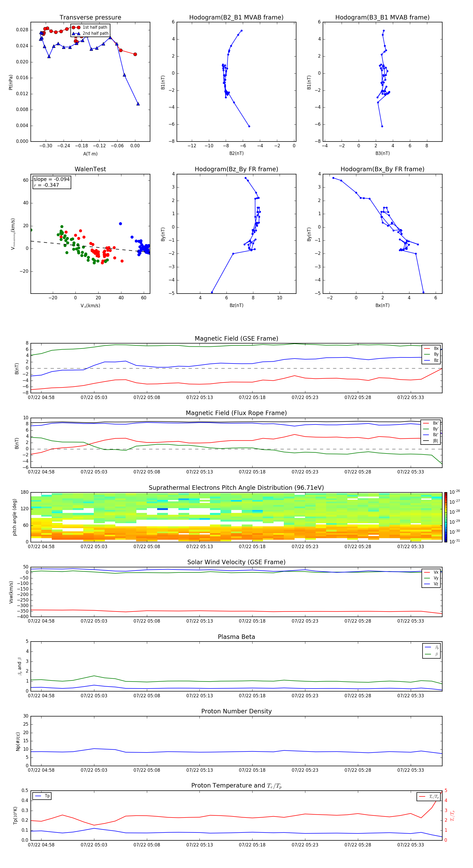Click the 'Pt(nPa)' y-axis label
Image resolution: width=473 pixels, height=868 pixels.
pyautogui.click(x=11, y=82)
